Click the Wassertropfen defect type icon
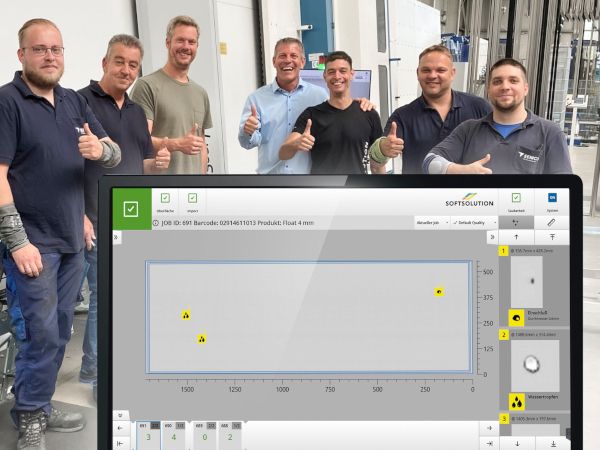Image resolution: width=600 pixels, height=450 pixels. pos(517,402)
